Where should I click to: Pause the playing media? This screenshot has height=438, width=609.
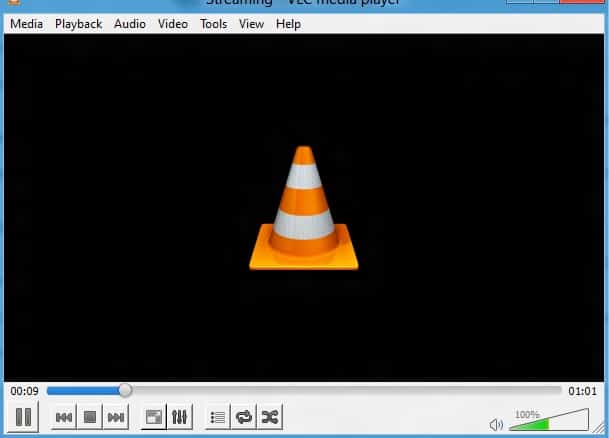(x=25, y=417)
